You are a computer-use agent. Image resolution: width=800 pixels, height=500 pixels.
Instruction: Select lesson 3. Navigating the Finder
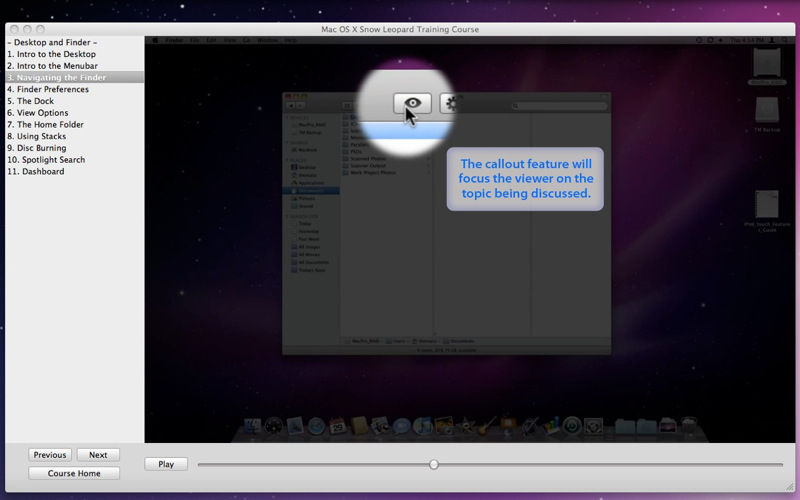74,78
